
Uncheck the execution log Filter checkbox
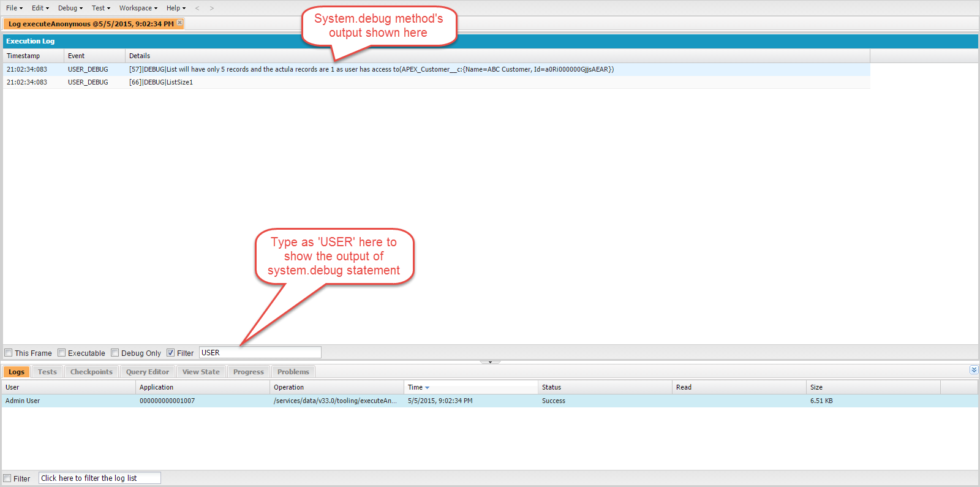(171, 353)
